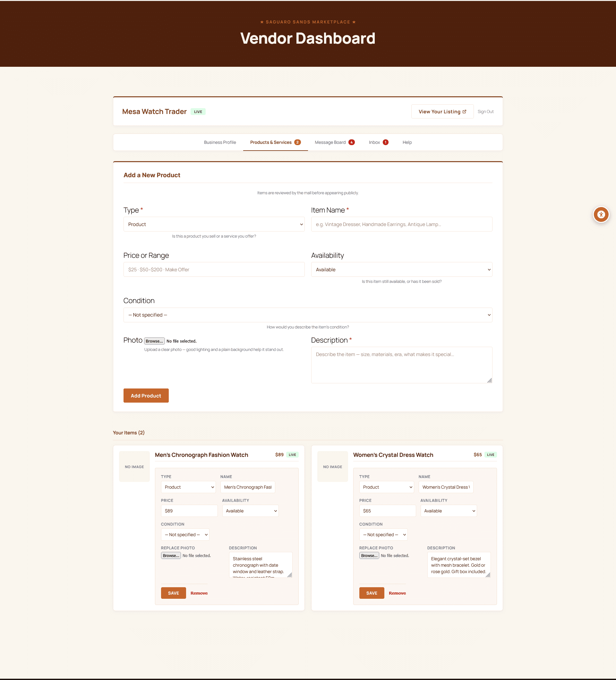Image resolution: width=616 pixels, height=680 pixels.
Task: Click the NO IMAGE thumbnail for Men's Chronograph
Action: click(x=134, y=467)
